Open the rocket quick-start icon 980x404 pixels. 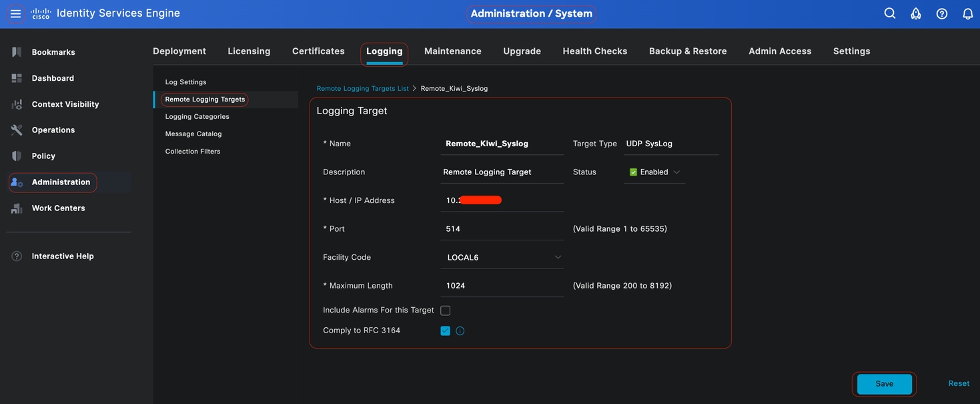pyautogui.click(x=916, y=13)
